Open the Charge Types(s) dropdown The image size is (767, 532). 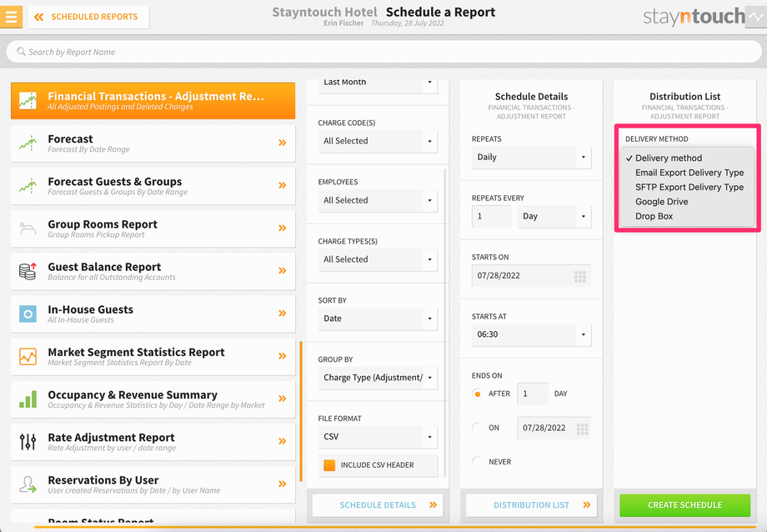coord(378,259)
